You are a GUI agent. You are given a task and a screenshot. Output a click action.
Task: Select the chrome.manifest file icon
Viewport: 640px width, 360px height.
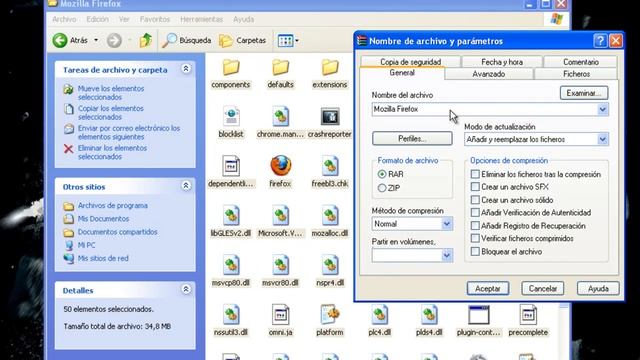[x=280, y=117]
